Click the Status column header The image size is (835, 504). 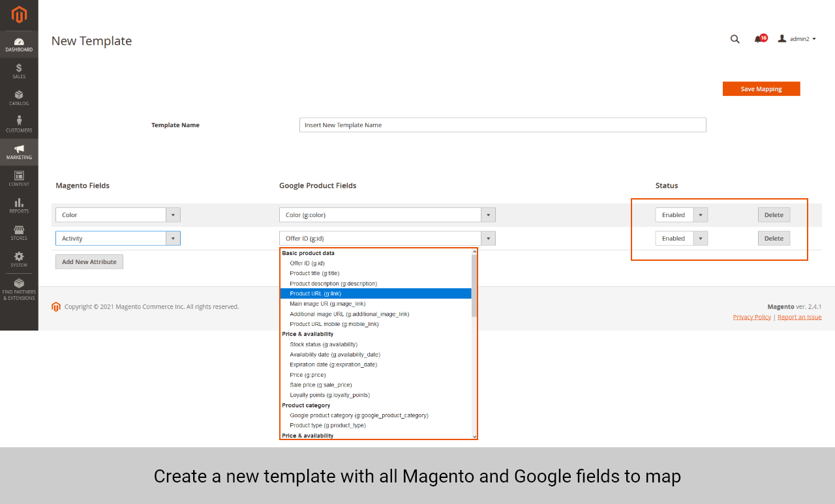click(667, 185)
